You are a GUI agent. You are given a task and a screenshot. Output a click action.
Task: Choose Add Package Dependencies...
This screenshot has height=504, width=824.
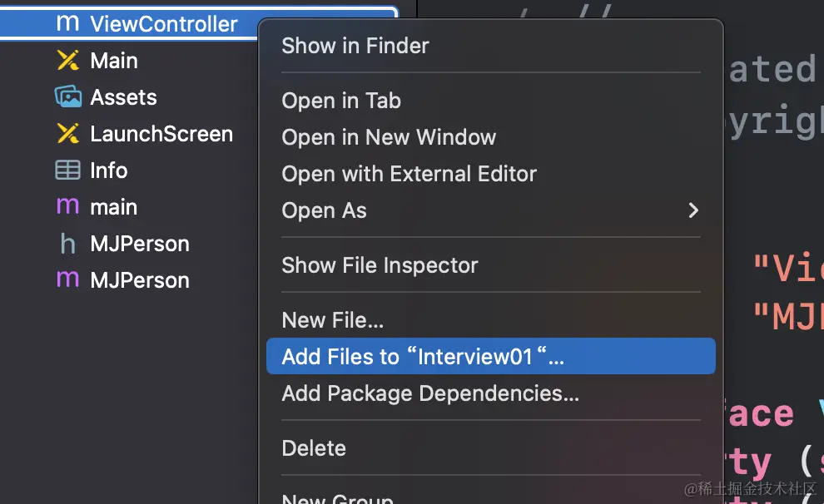pos(430,393)
